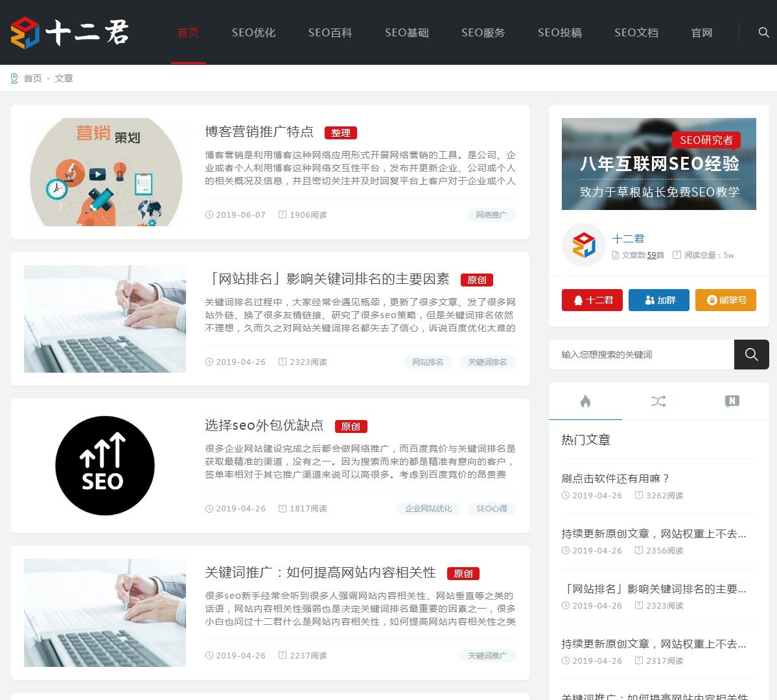Open article 「网站排名」影响关键词排名的主要因素 in main list
Image resolution: width=777 pixels, height=700 pixels.
(x=327, y=279)
